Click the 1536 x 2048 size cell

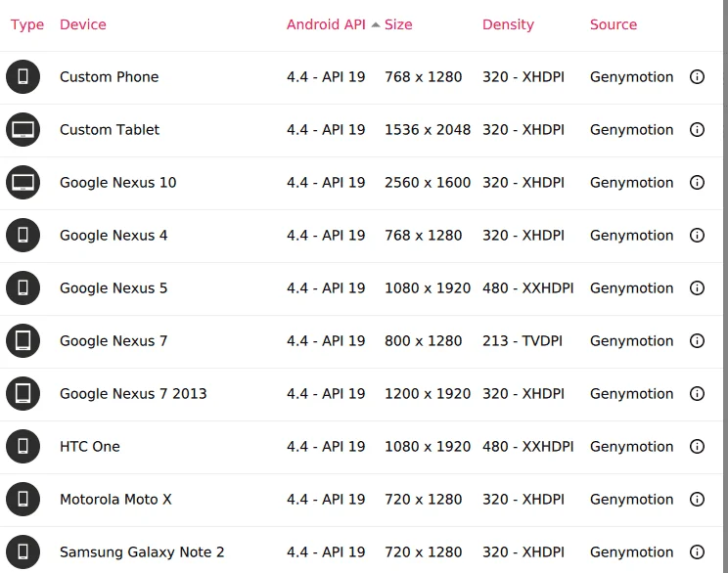(428, 129)
